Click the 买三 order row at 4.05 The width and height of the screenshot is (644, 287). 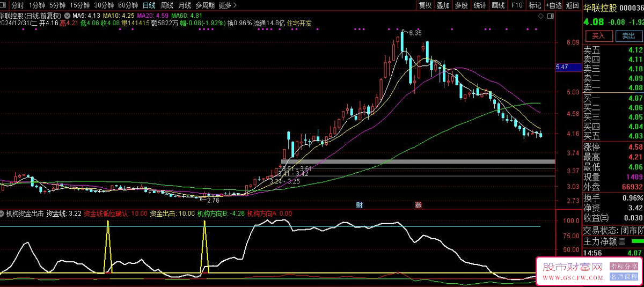[613, 117]
